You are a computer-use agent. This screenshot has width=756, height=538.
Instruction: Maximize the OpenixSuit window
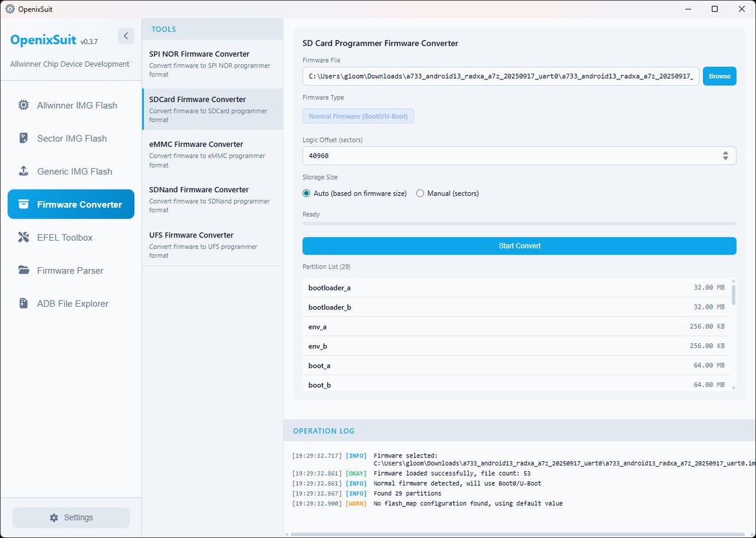714,9
